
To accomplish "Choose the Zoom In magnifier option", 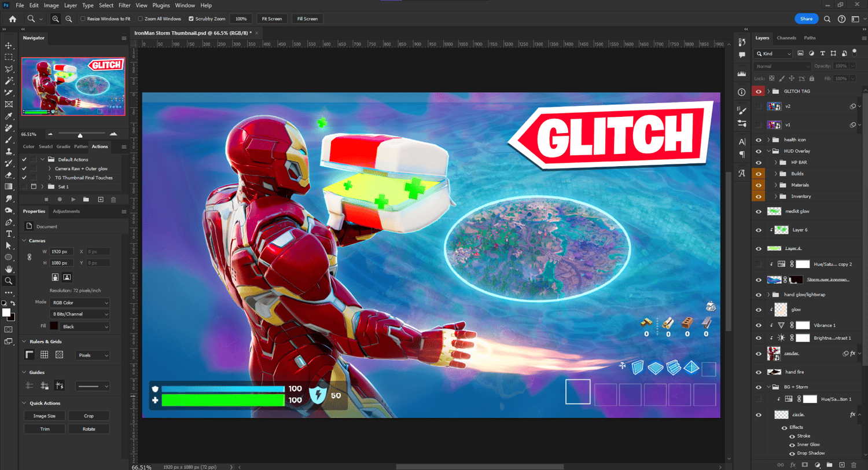I will (x=56, y=19).
